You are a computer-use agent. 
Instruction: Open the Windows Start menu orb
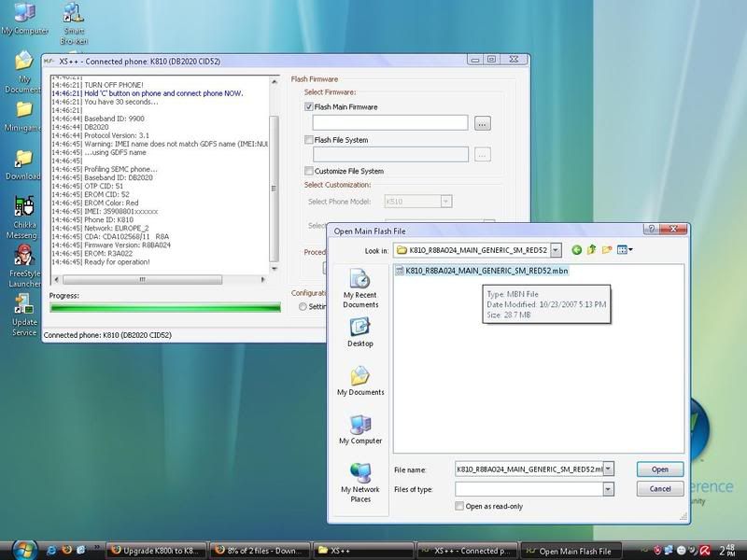tap(25, 551)
